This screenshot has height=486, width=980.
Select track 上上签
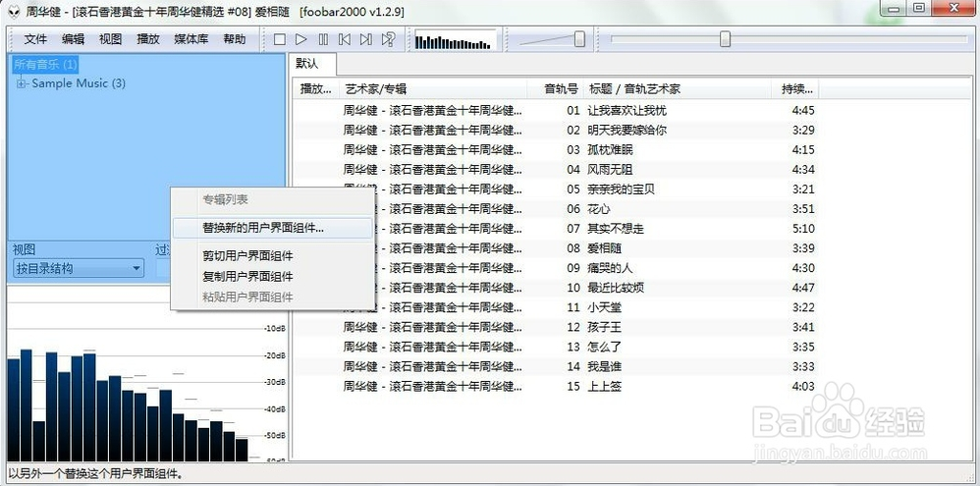tap(604, 386)
